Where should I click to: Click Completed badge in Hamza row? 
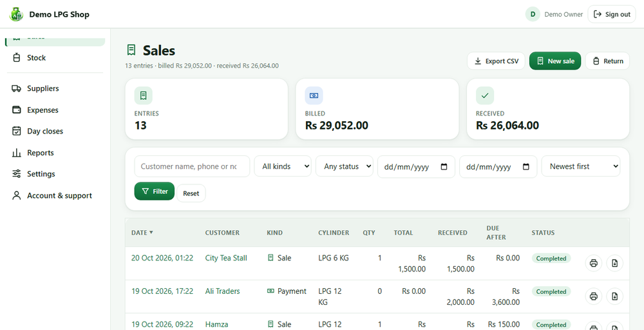pyautogui.click(x=551, y=324)
